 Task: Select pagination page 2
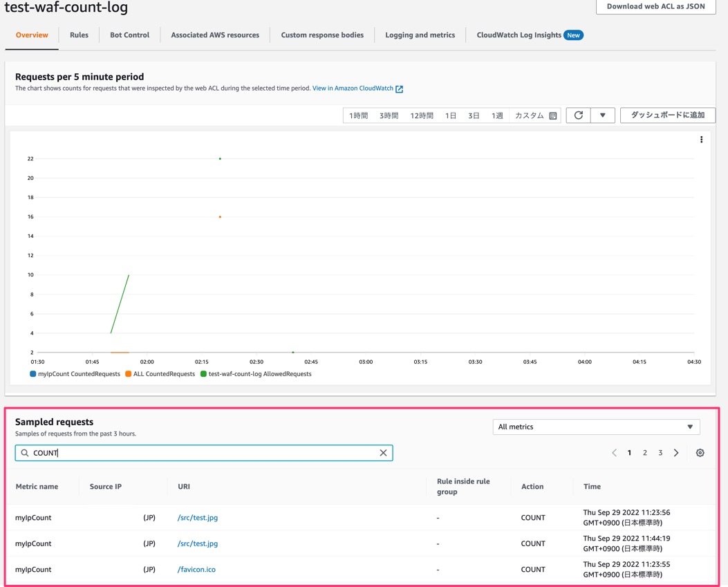tap(644, 452)
